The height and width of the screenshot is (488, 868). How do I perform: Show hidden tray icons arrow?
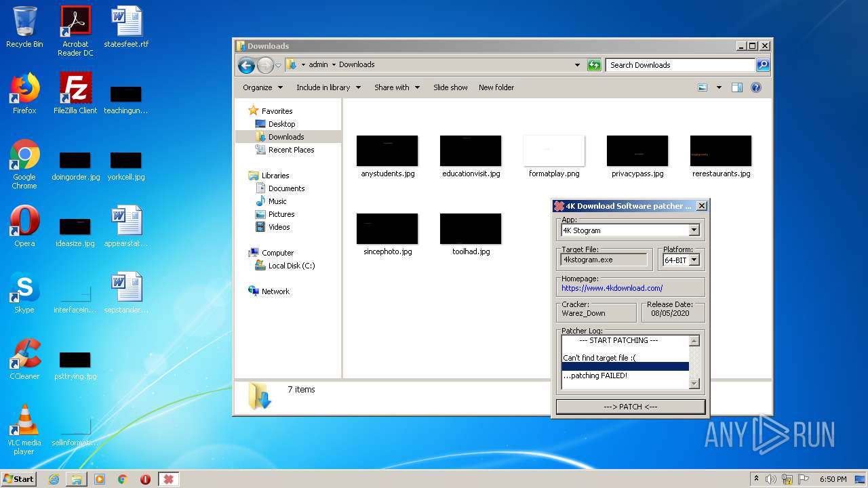[x=756, y=479]
